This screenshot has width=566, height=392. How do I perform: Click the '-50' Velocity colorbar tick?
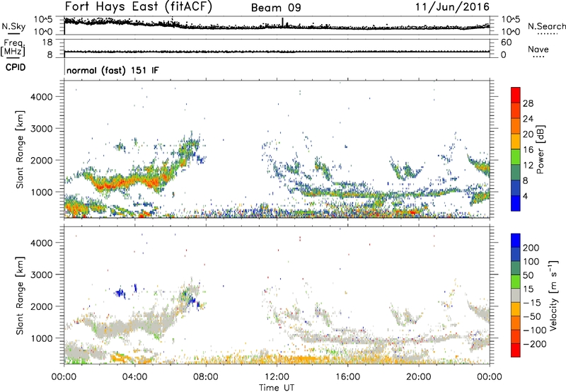(x=532, y=316)
